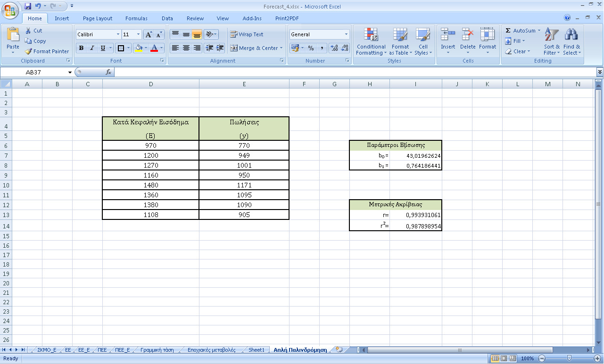Decrease decimal places
The image size is (604, 364).
pos(345,48)
